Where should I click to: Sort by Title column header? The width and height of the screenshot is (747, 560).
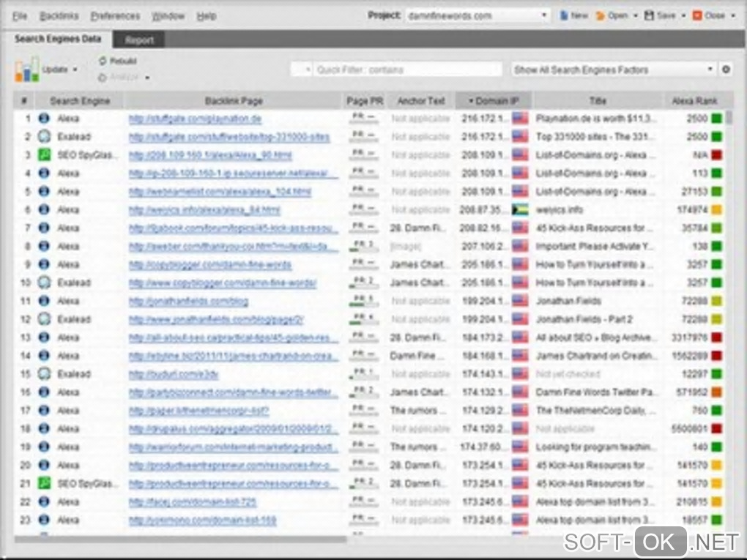coord(598,101)
